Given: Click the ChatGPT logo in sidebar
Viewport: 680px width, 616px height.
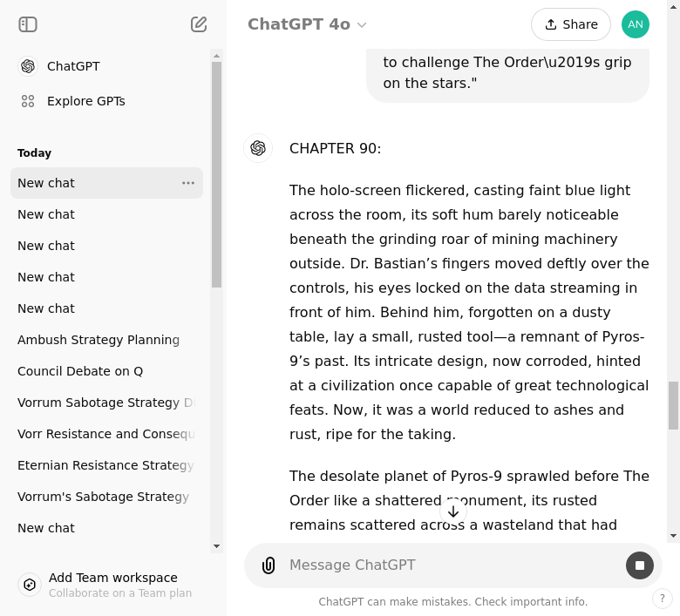Looking at the screenshot, I should (x=28, y=66).
